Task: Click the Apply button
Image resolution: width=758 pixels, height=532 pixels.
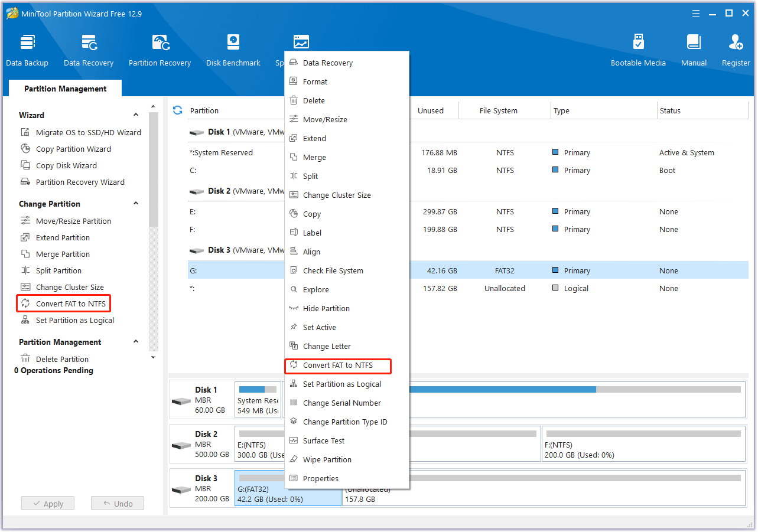Action: [48, 504]
